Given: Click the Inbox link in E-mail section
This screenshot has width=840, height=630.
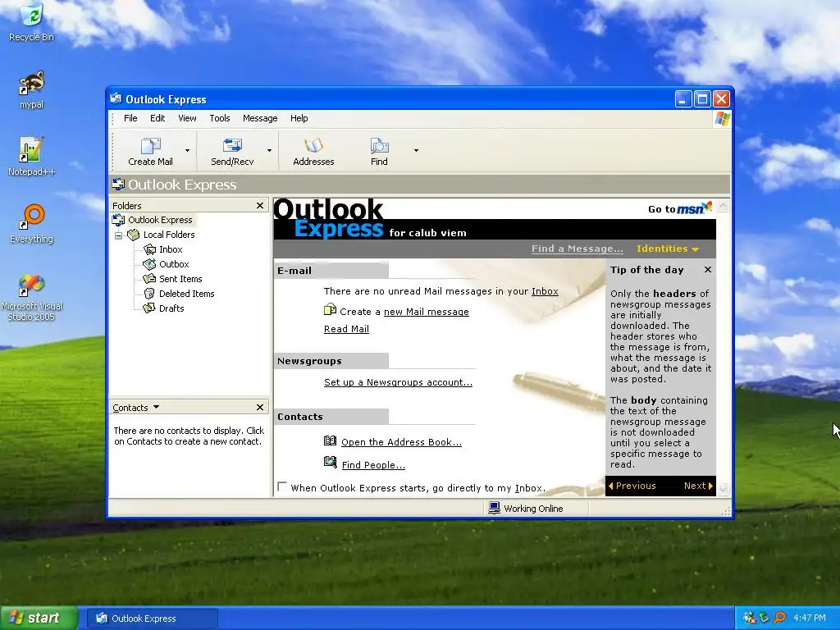Looking at the screenshot, I should coord(545,291).
